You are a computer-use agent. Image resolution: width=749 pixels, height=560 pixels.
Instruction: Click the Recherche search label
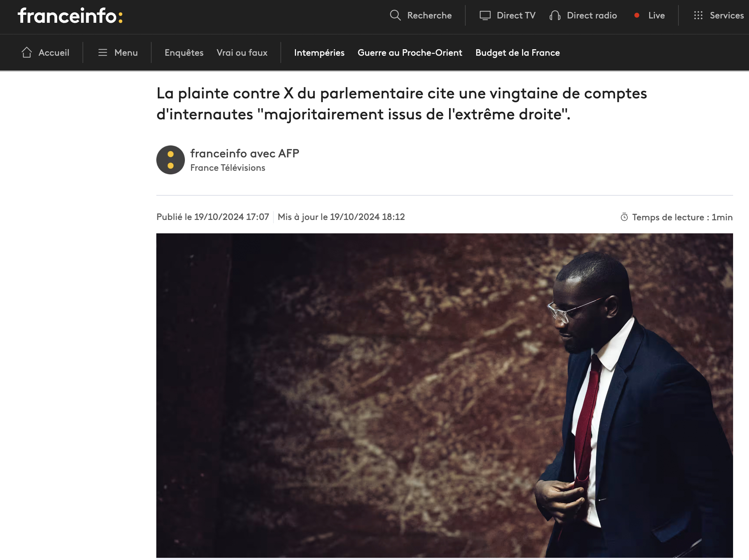tap(429, 15)
